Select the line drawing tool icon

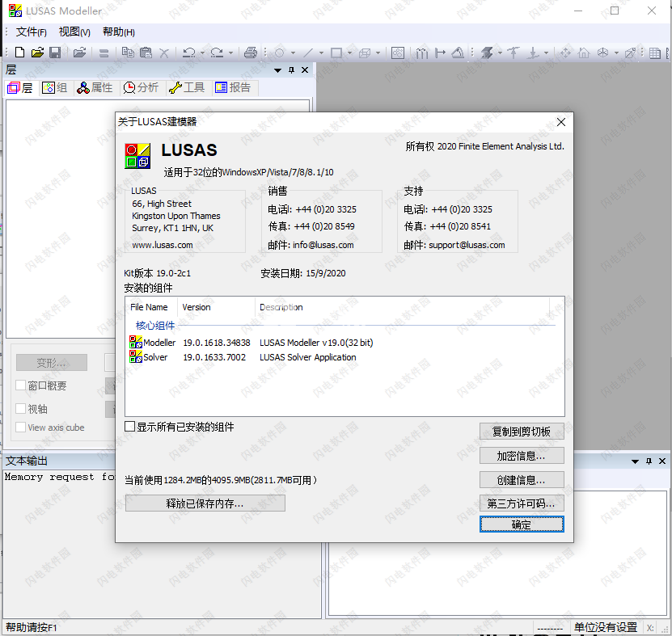[308, 53]
